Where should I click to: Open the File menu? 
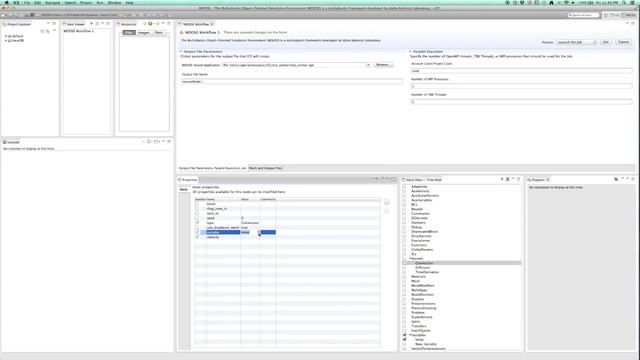[27, 2]
